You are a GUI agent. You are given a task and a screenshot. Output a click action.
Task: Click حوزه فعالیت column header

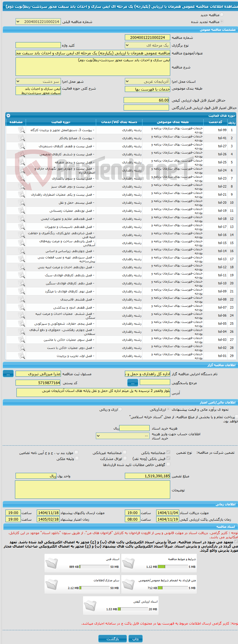click(61, 122)
